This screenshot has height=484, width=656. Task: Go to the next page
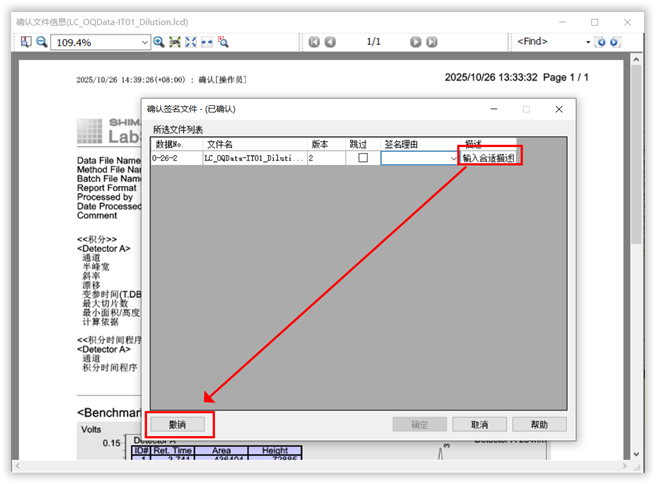[x=415, y=42]
